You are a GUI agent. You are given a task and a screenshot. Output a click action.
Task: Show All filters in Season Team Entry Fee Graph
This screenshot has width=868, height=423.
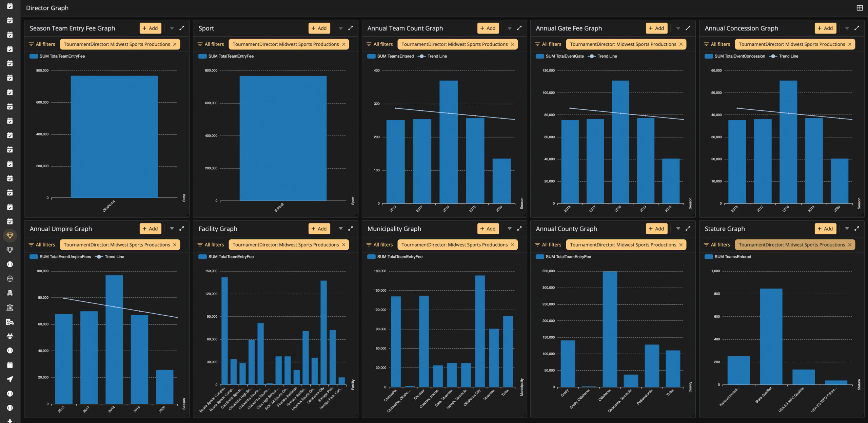tap(42, 44)
